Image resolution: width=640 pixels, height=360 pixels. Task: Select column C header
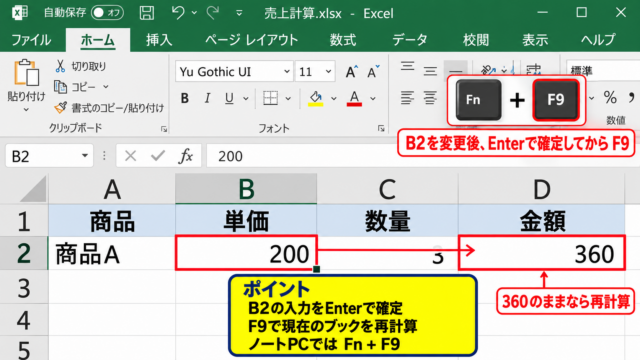[x=387, y=189]
